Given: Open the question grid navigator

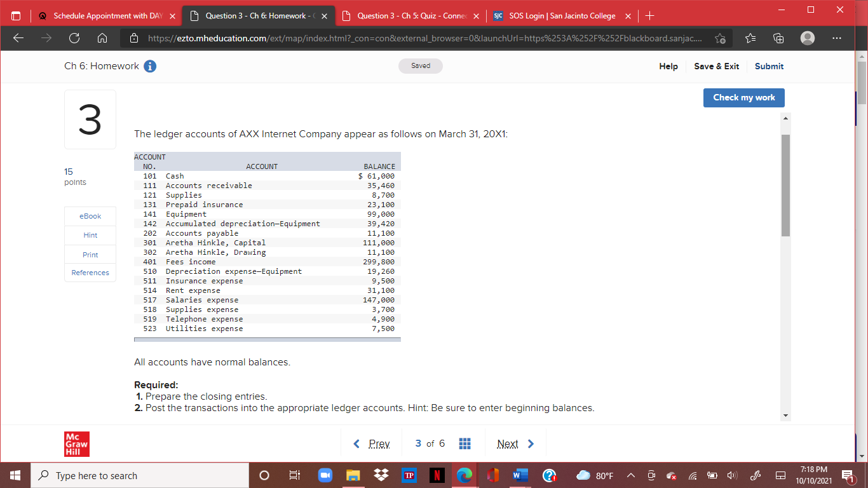Looking at the screenshot, I should click(x=465, y=444).
